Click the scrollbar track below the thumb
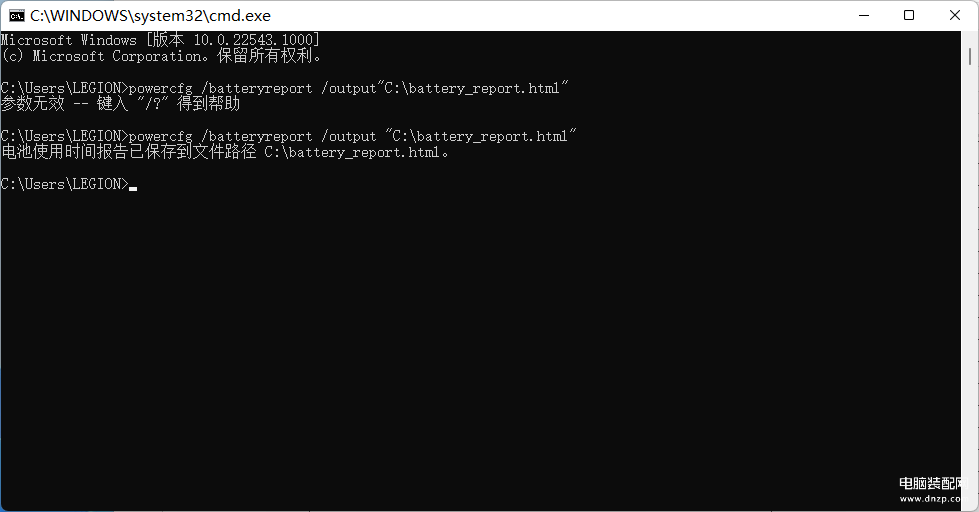Viewport: 979px width, 512px height. (970, 281)
